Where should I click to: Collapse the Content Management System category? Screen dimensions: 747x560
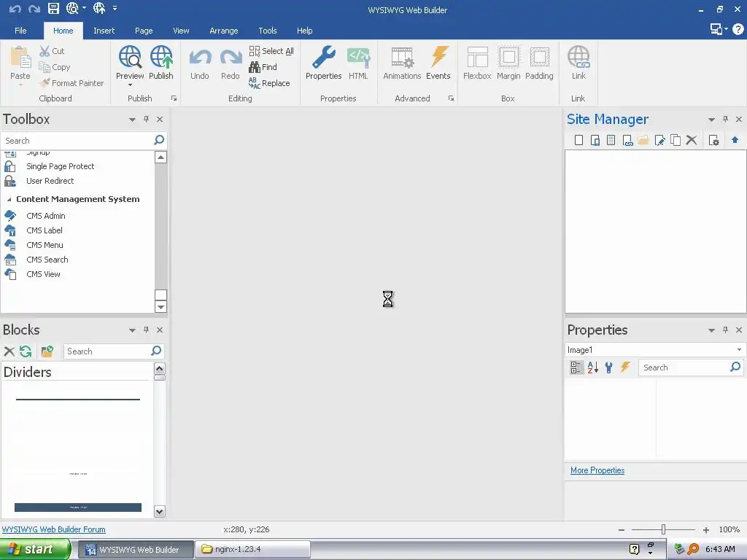pos(9,199)
